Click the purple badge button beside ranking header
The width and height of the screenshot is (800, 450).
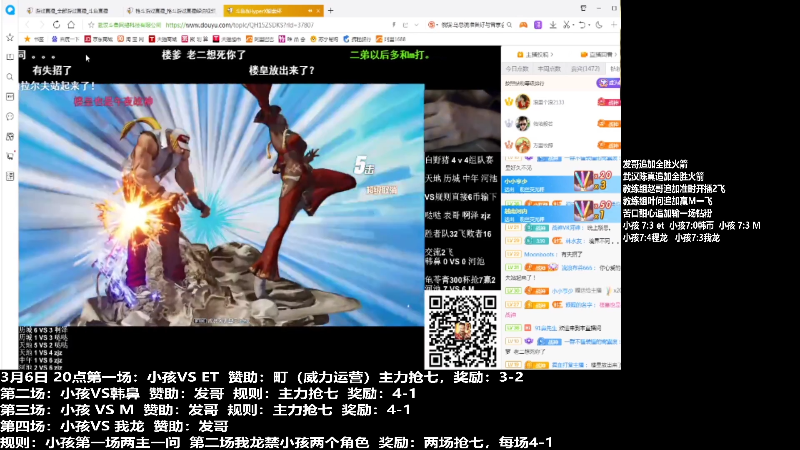608,83
